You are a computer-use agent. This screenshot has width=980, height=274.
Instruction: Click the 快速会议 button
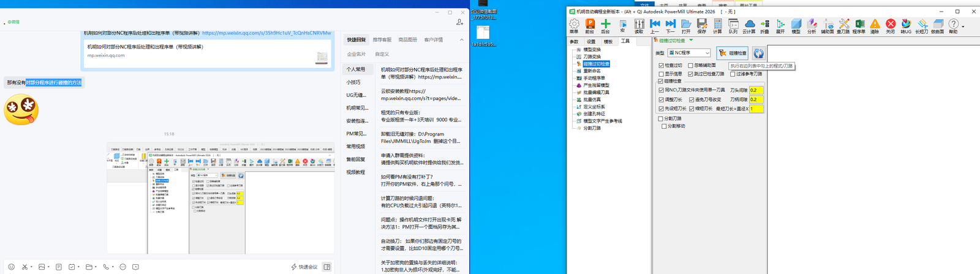[304, 267]
